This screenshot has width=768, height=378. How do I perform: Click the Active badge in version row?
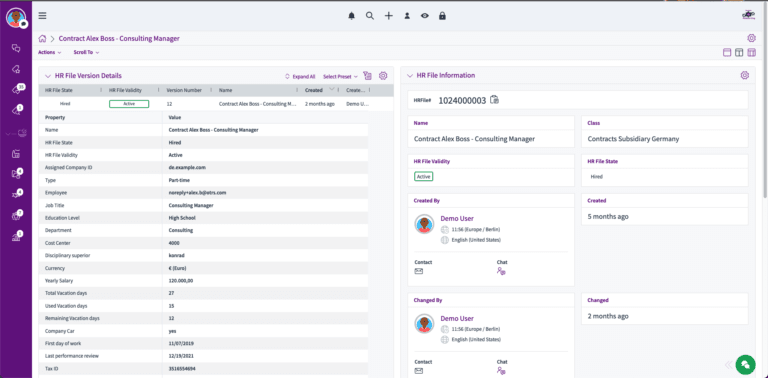[x=129, y=104]
